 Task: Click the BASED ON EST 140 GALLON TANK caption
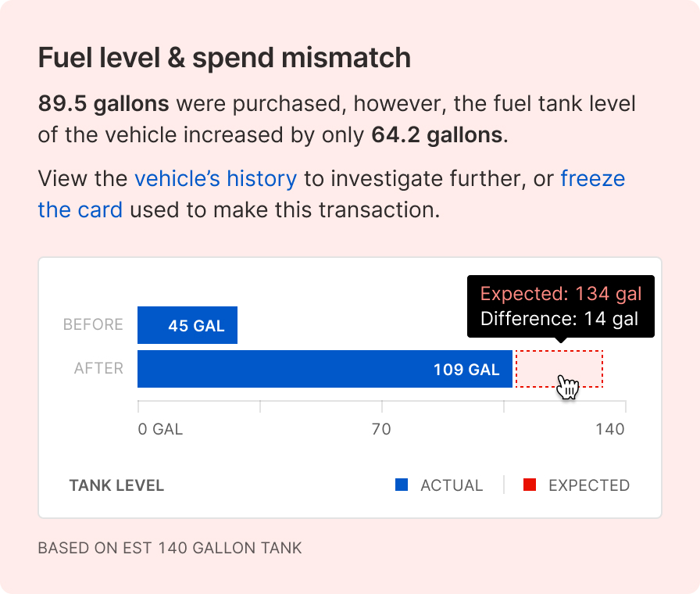click(x=170, y=548)
